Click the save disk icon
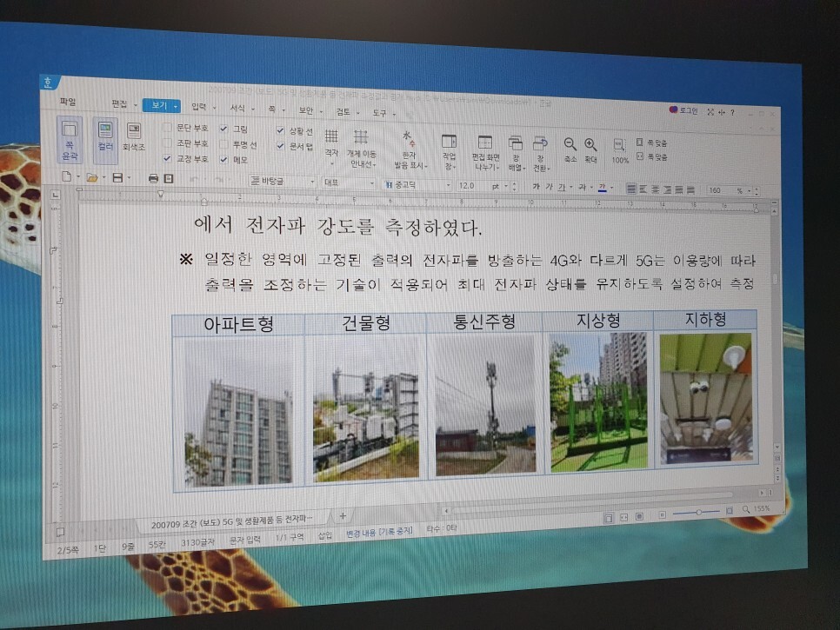This screenshot has height=630, width=840. coord(118,177)
